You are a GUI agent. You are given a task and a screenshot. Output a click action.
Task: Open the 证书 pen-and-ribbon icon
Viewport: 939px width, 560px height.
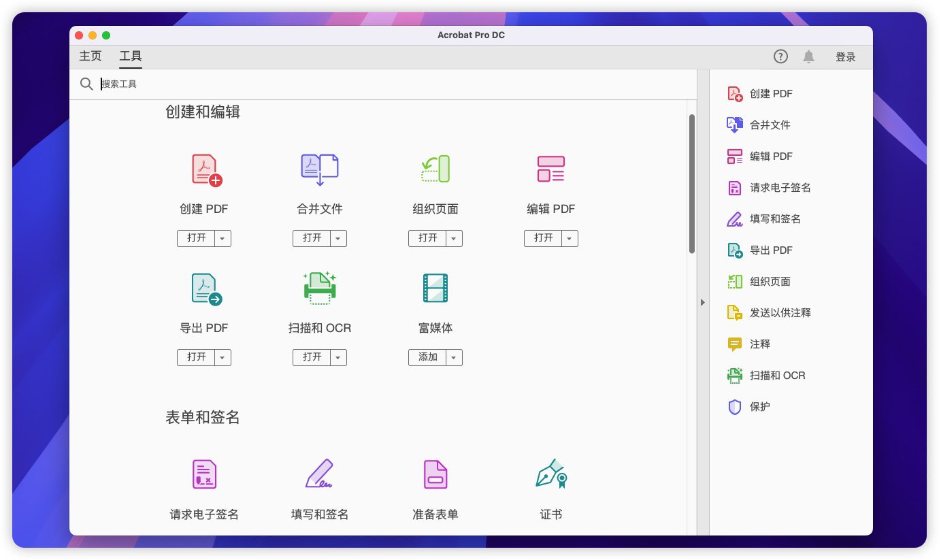click(x=551, y=474)
